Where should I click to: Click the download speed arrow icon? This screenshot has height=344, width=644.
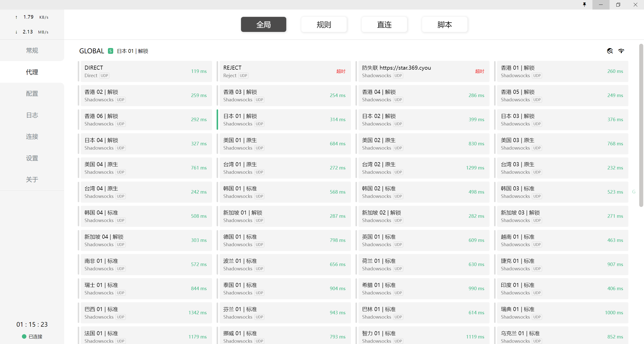pyautogui.click(x=16, y=32)
